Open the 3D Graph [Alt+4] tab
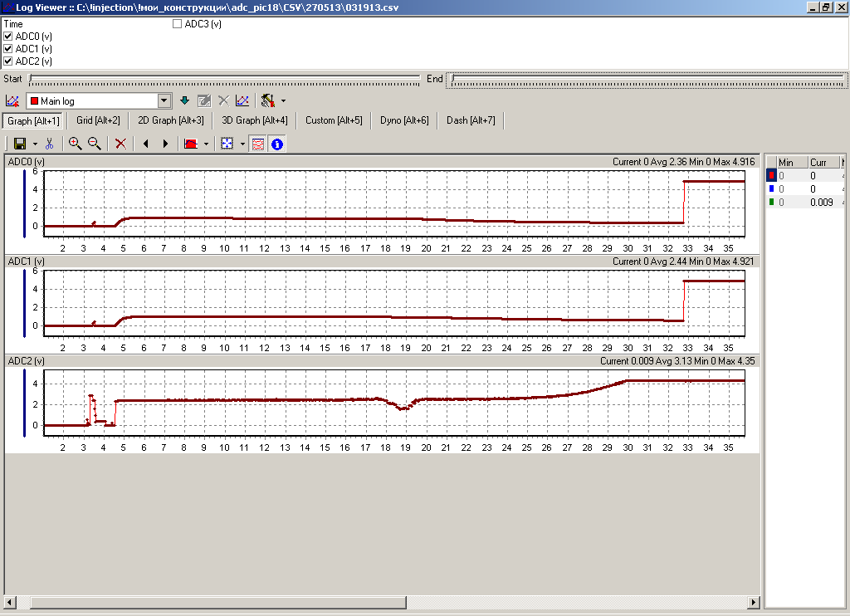This screenshot has height=616, width=850. [x=255, y=120]
